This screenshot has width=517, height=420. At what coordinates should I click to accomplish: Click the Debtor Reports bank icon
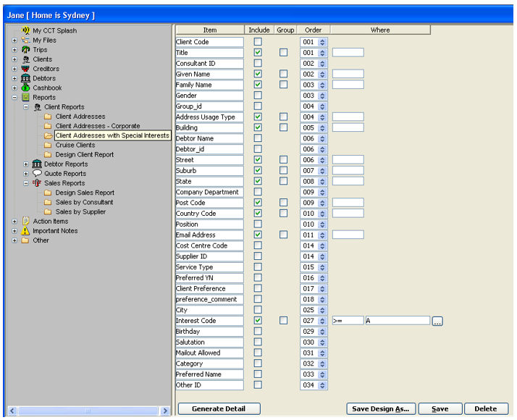pyautogui.click(x=37, y=164)
